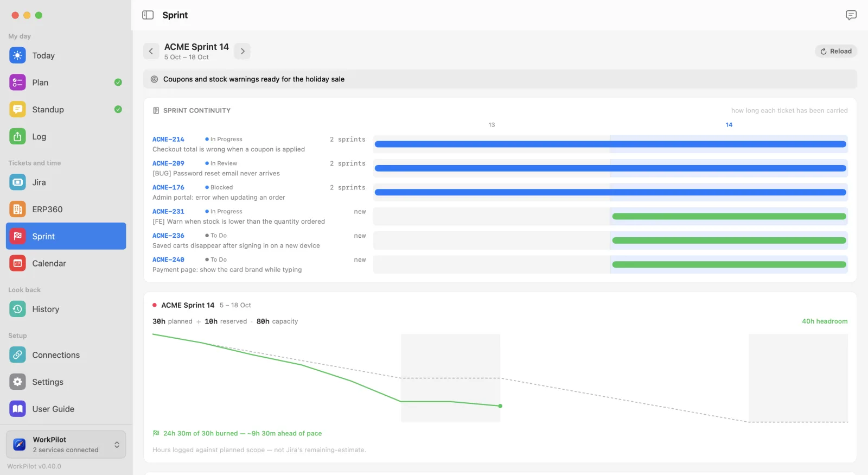Open ticket ACME-231
This screenshot has height=475, width=868.
pyautogui.click(x=168, y=212)
